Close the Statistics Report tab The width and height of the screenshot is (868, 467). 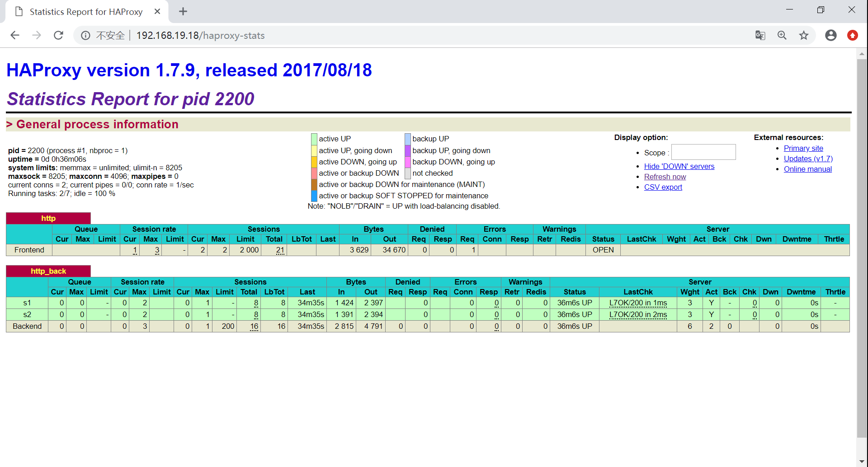click(157, 11)
